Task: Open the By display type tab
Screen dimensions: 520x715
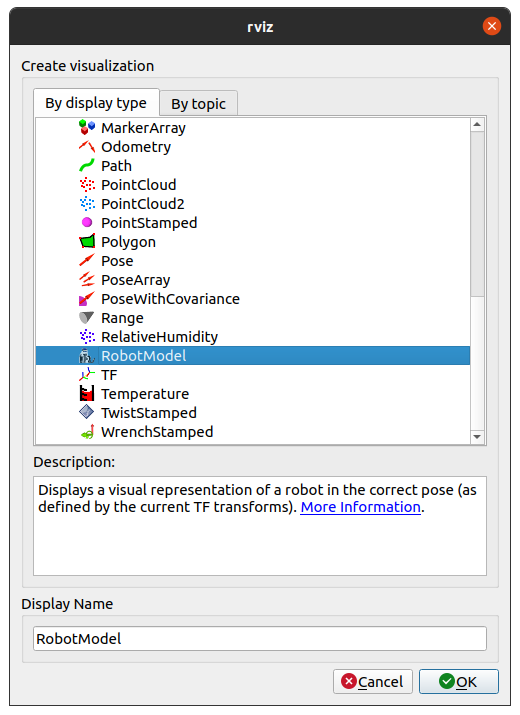Action: tap(96, 103)
